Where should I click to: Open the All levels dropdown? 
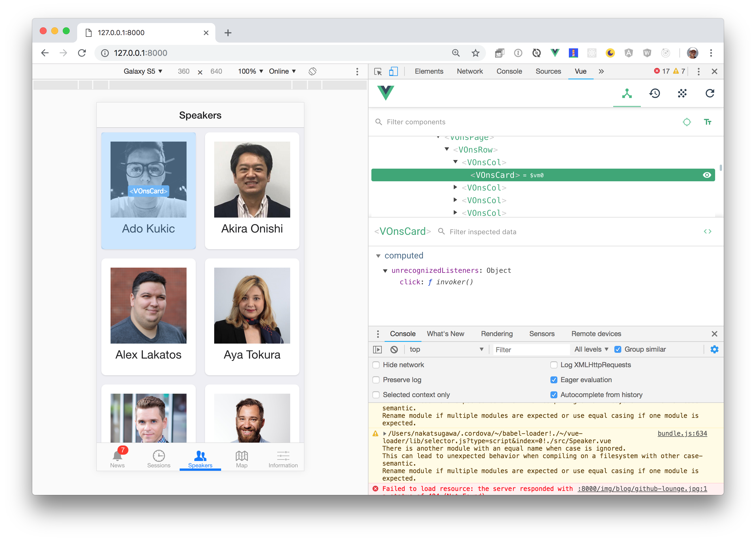591,349
